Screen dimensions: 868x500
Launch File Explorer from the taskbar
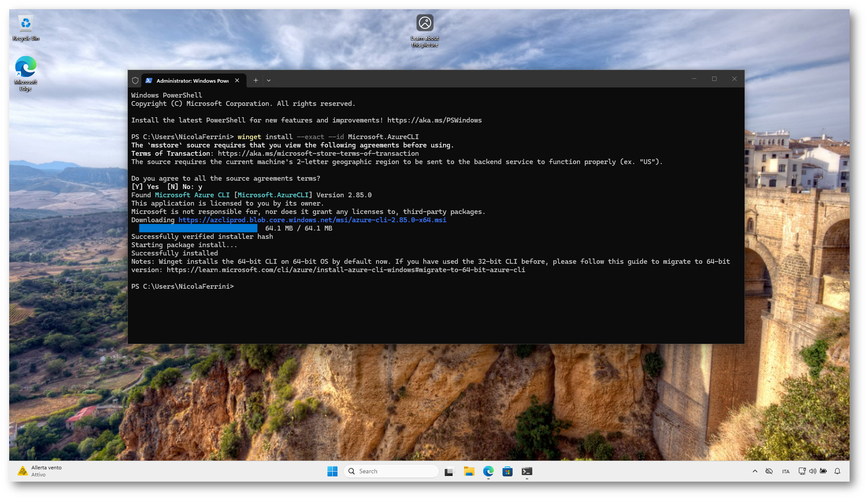(469, 471)
